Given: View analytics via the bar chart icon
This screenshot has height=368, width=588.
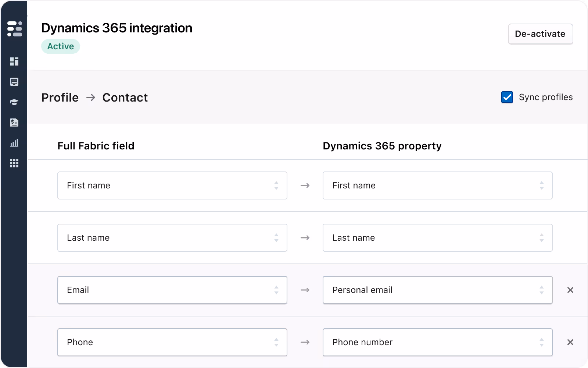Looking at the screenshot, I should click(x=14, y=143).
